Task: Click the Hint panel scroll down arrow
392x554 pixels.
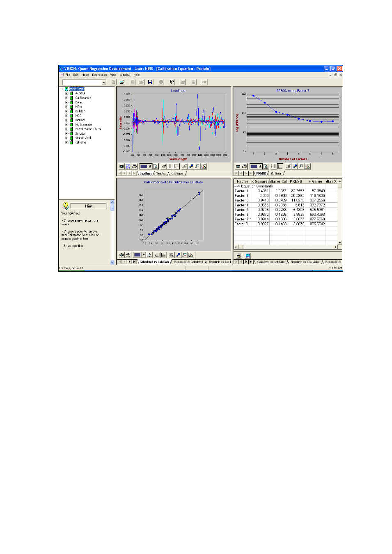Action: tap(112, 263)
